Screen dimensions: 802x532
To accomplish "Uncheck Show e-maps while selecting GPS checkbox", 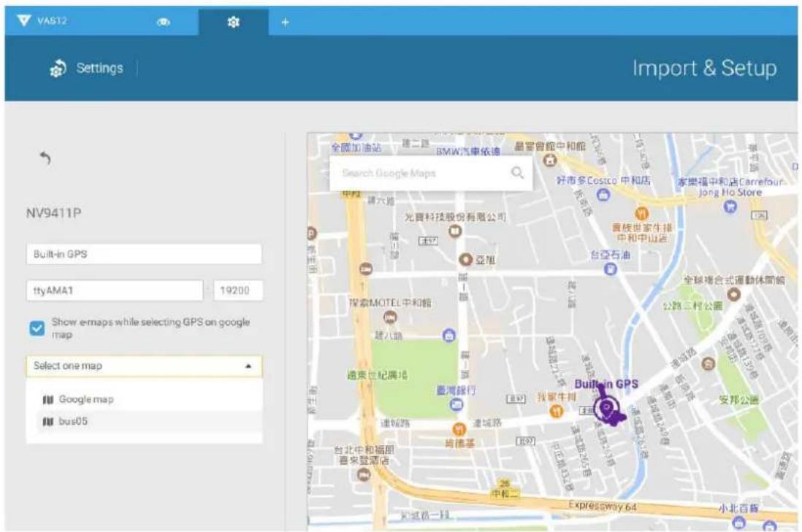I will (37, 328).
